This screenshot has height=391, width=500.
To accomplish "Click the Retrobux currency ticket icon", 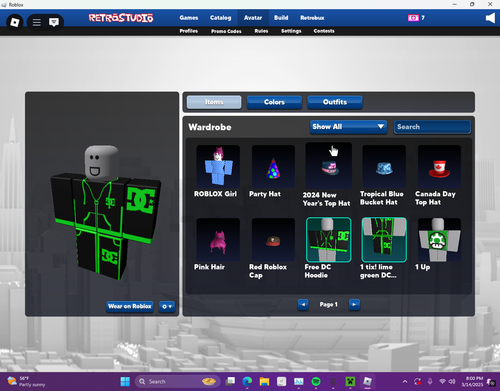I will tap(413, 18).
